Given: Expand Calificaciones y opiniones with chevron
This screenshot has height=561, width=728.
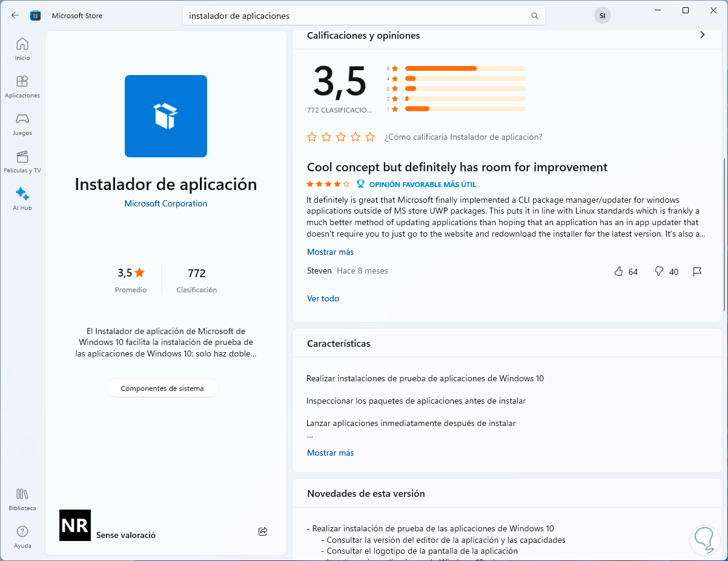Looking at the screenshot, I should click(x=703, y=35).
